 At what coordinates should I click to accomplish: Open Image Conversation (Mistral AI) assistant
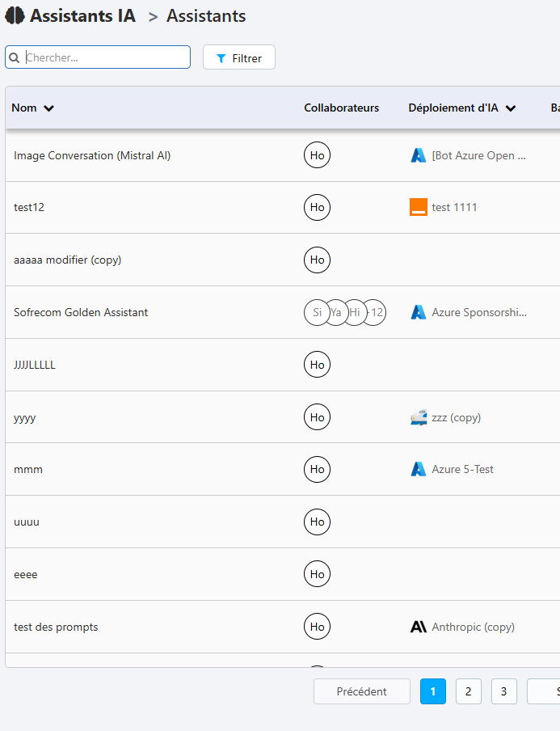click(x=92, y=155)
